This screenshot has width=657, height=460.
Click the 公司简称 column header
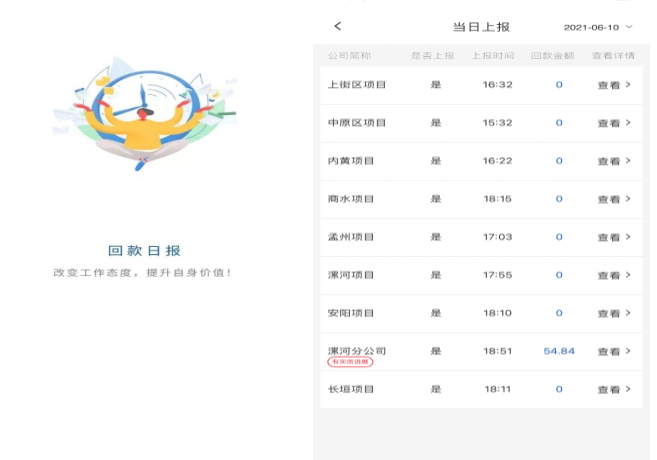point(349,55)
